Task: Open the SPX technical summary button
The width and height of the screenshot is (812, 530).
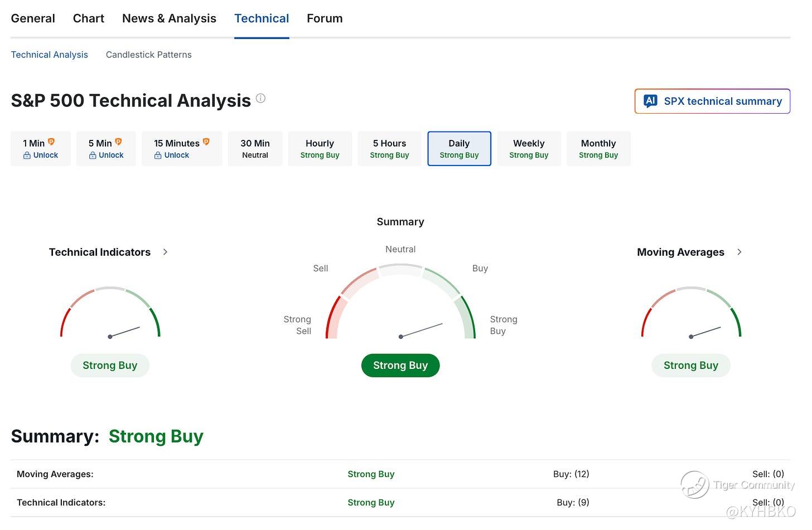Action: [712, 101]
